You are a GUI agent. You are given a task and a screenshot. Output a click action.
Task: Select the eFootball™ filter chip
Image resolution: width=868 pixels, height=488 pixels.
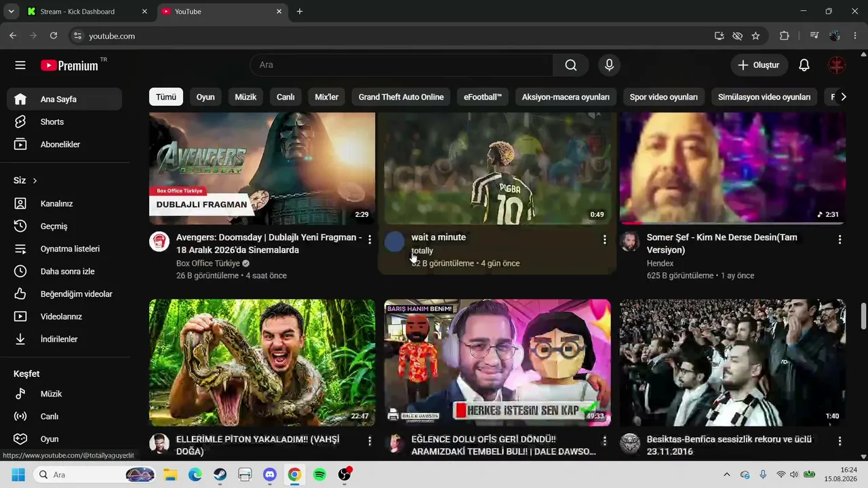[x=483, y=97]
